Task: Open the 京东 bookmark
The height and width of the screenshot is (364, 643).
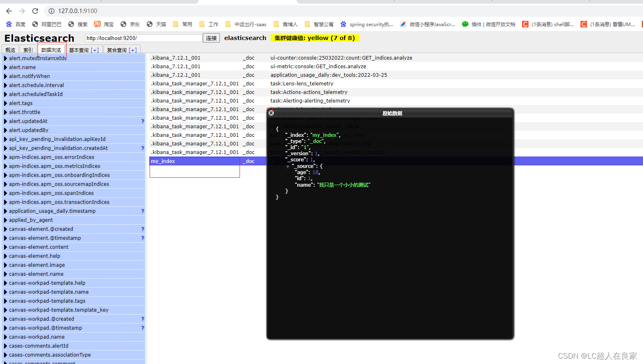Action: (x=130, y=25)
